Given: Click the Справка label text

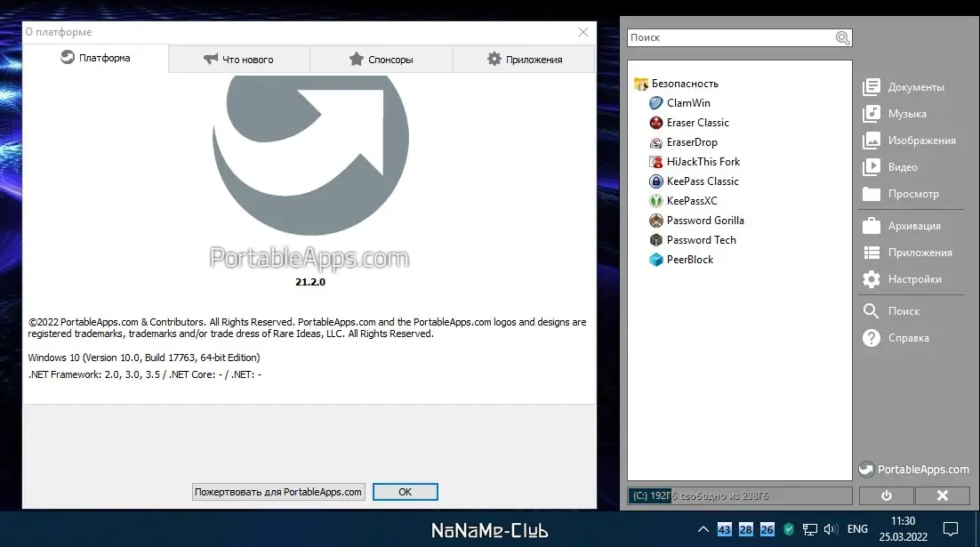Looking at the screenshot, I should click(909, 338).
